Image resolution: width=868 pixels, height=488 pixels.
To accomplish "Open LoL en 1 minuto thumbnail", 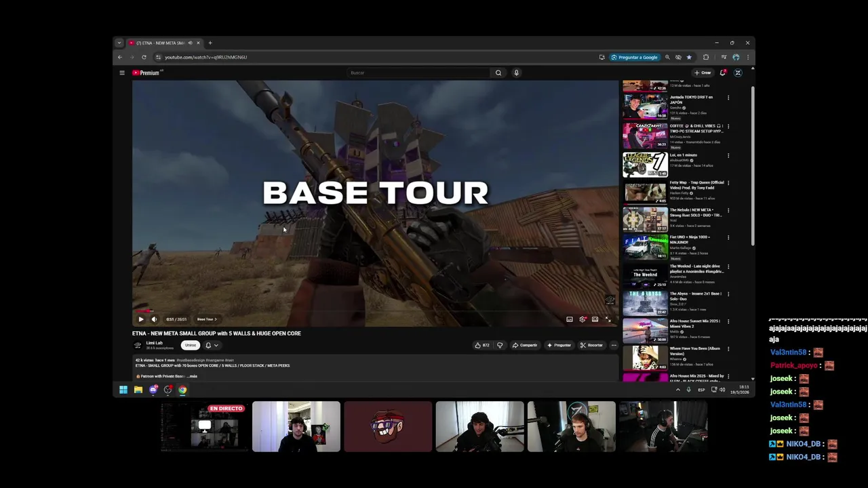I will 645,165.
